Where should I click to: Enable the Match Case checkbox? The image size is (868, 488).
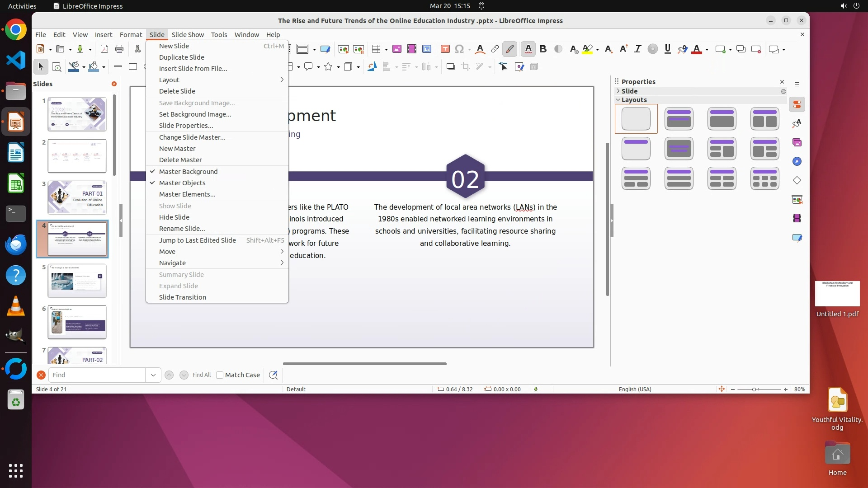(x=220, y=375)
